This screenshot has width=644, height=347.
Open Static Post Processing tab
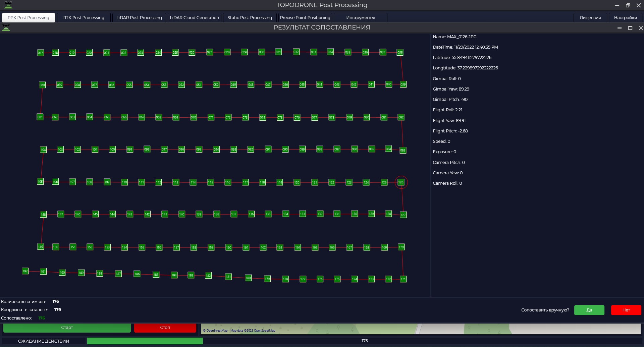tap(250, 17)
